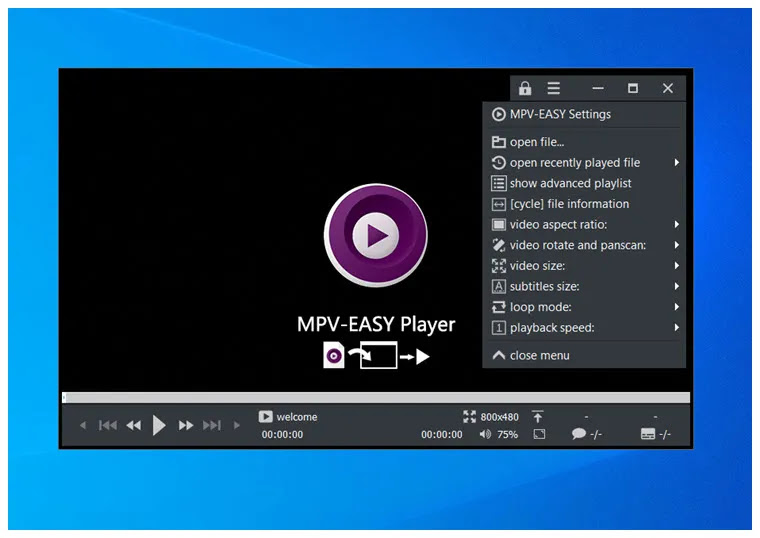Viewport: 760px width, 538px height.
Task: Click the folder icon beside 'open file...'
Action: pos(498,142)
